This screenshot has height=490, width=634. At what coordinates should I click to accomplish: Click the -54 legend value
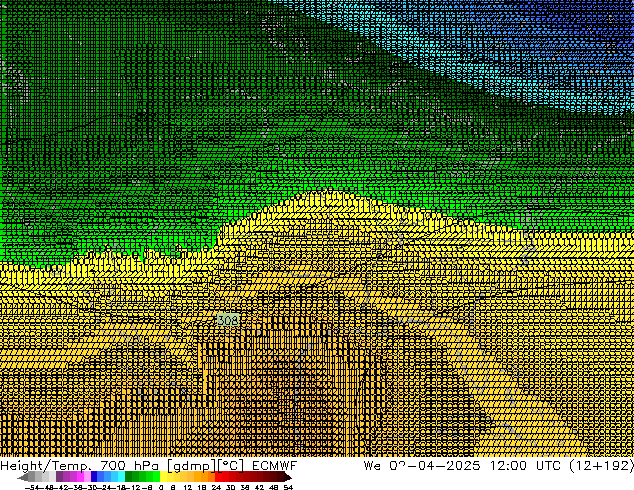tap(32, 487)
